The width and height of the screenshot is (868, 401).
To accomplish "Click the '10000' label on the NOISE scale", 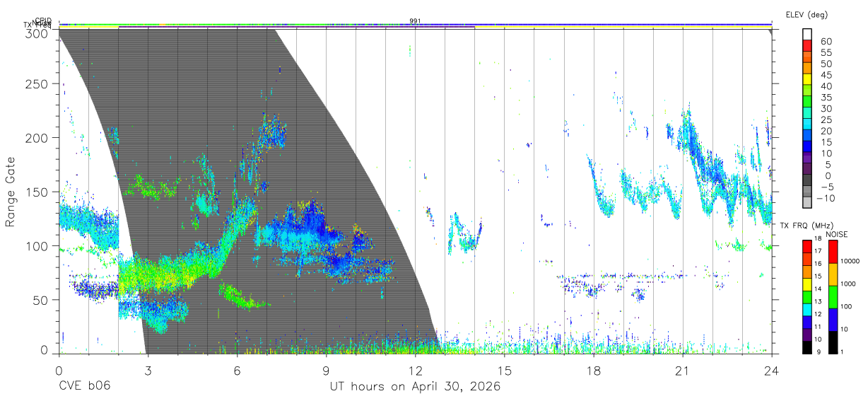I will click(x=850, y=262).
